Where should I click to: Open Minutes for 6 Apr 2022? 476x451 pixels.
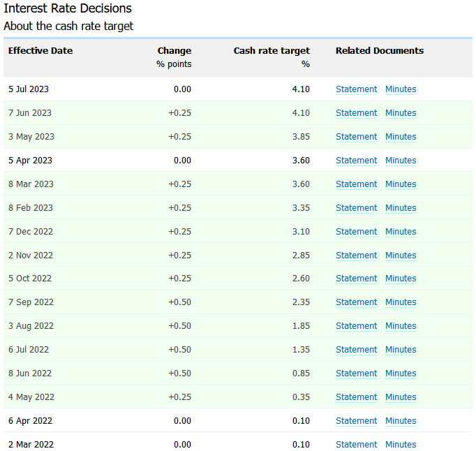tap(401, 421)
